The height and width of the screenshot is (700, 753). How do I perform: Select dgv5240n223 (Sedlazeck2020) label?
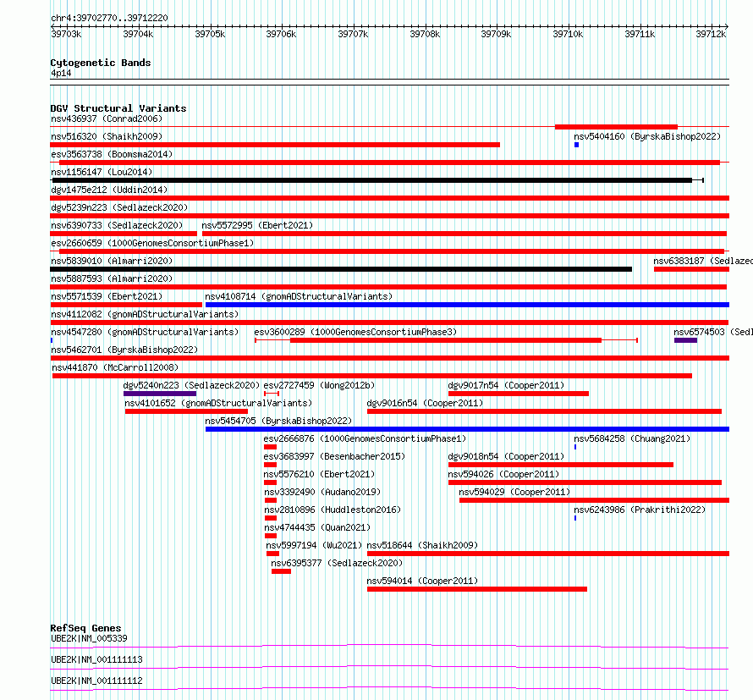(191, 385)
